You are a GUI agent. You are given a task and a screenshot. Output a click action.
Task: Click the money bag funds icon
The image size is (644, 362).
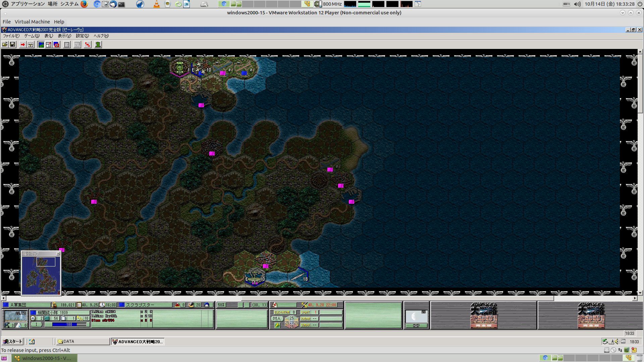pos(54,305)
